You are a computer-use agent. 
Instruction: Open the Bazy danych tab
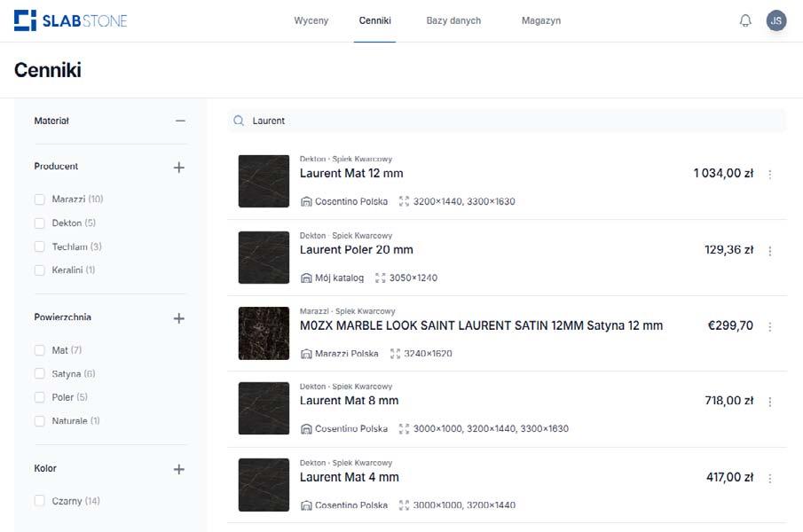[x=453, y=20]
